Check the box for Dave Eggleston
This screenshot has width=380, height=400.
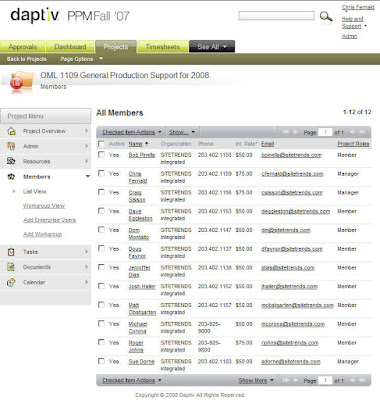[x=101, y=211]
